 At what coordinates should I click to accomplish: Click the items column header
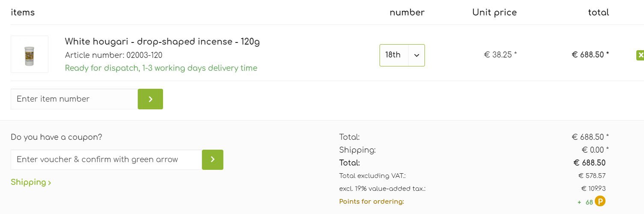(23, 12)
